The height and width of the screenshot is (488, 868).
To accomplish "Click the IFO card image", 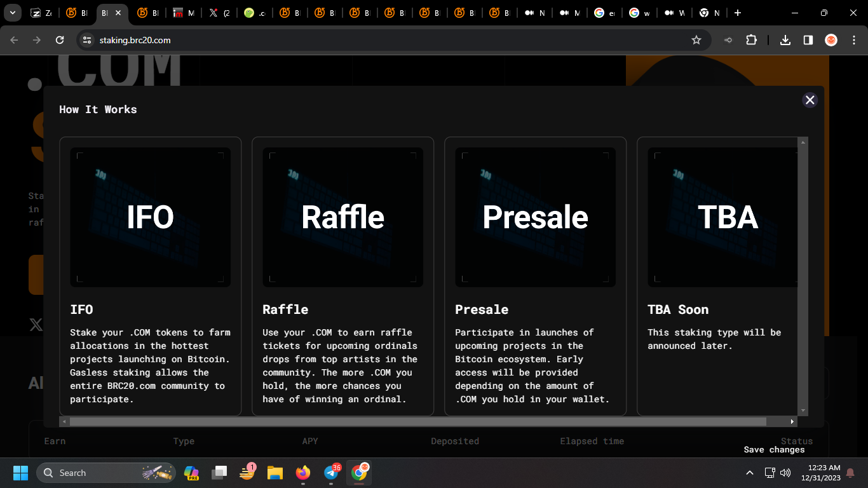I will tap(151, 217).
